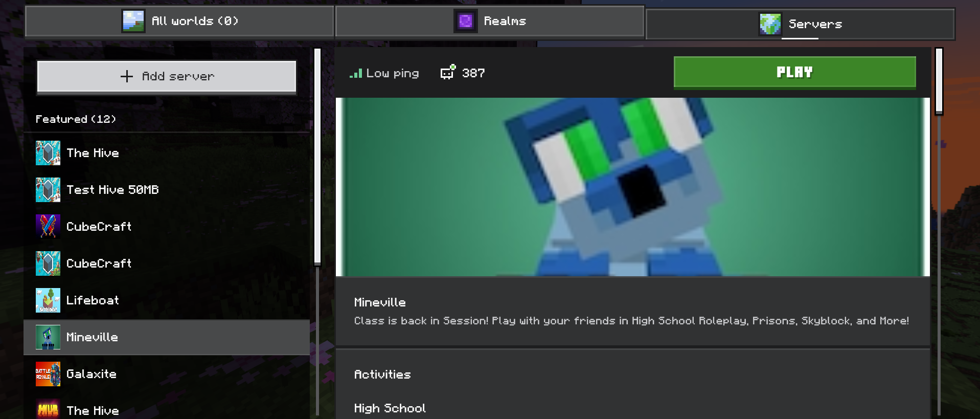Click the server details scrollbar
Image resolution: width=980 pixels, height=419 pixels.
[939, 81]
